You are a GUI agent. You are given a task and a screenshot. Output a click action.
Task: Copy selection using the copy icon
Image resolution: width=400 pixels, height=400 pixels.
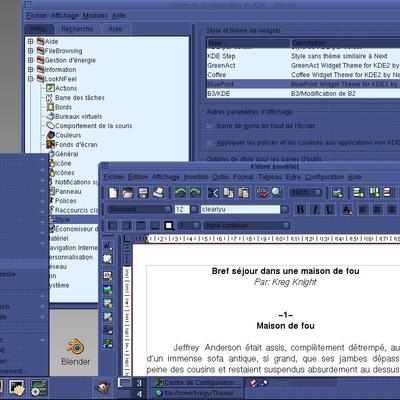[x=228, y=193]
